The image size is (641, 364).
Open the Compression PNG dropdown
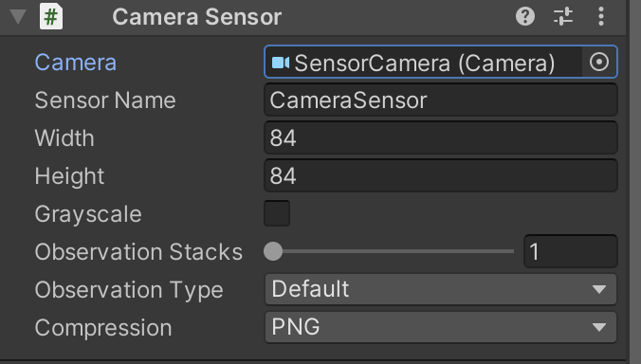click(441, 327)
